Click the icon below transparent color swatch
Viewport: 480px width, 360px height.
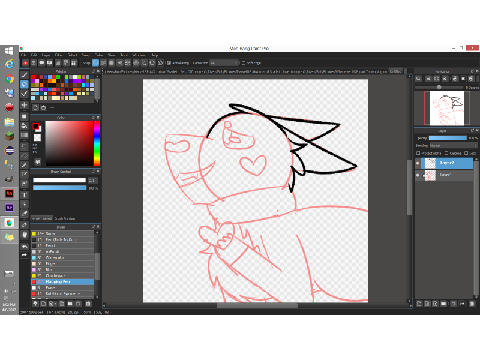[37, 162]
